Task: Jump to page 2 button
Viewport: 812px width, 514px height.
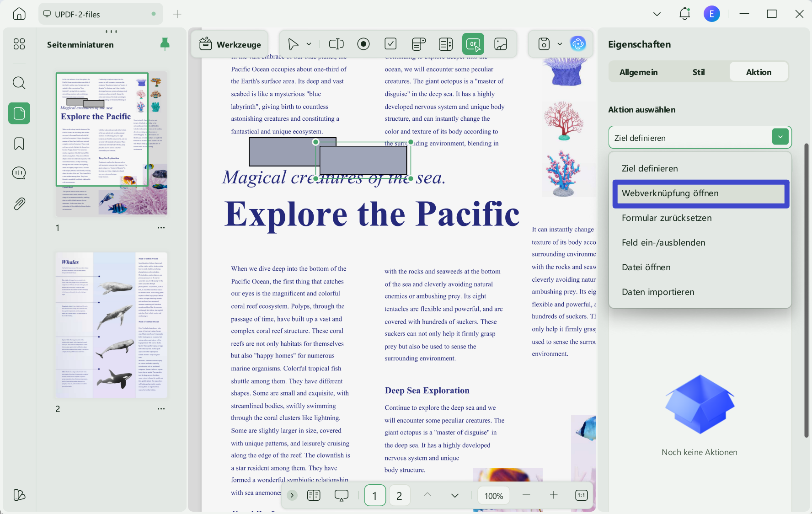Action: point(399,496)
